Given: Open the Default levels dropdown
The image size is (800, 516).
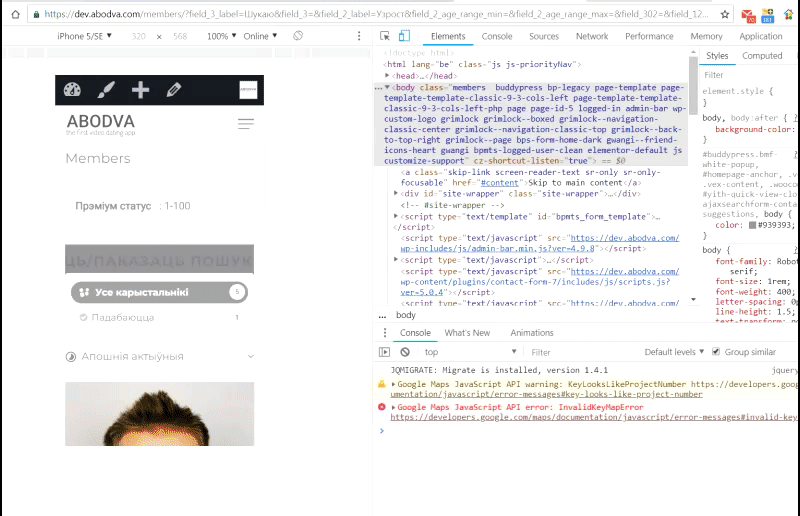Looking at the screenshot, I should 674,352.
